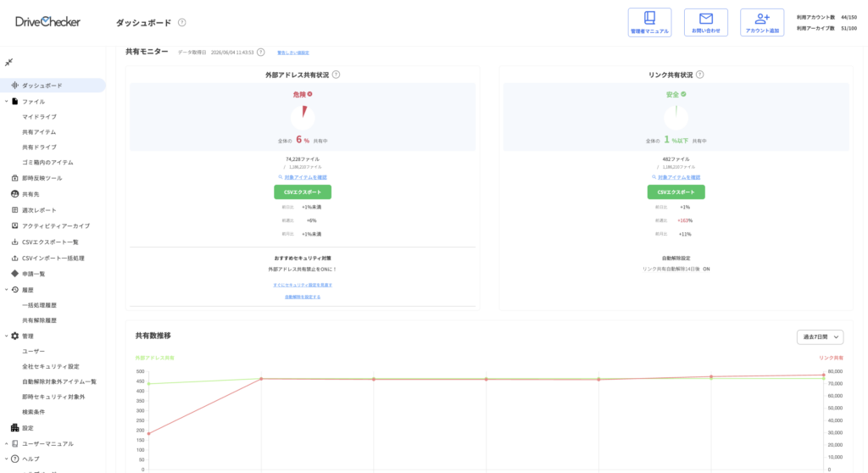Open the 管理者マニュアル button
The width and height of the screenshot is (868, 473).
click(x=649, y=23)
